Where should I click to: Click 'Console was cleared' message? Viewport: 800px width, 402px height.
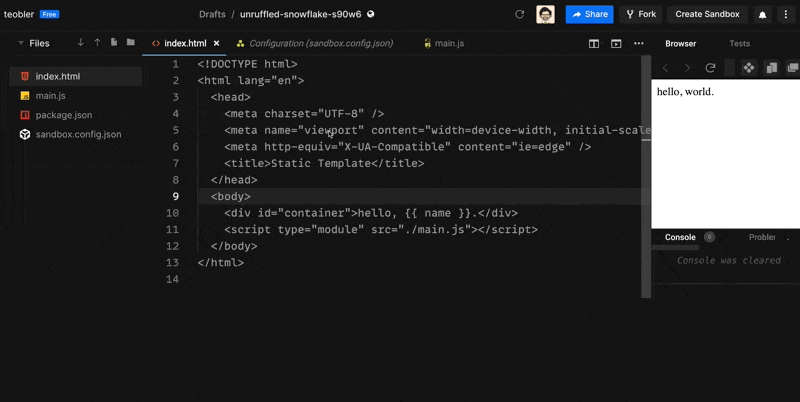click(729, 260)
